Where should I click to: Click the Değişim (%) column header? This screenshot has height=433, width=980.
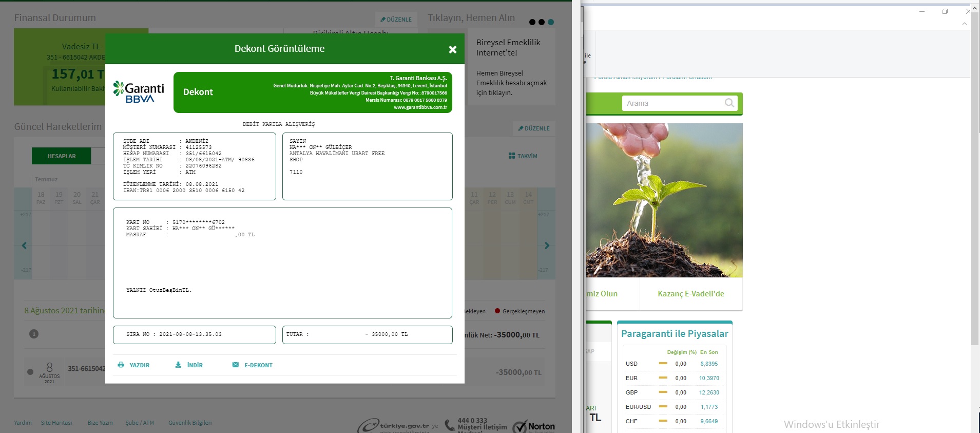682,352
